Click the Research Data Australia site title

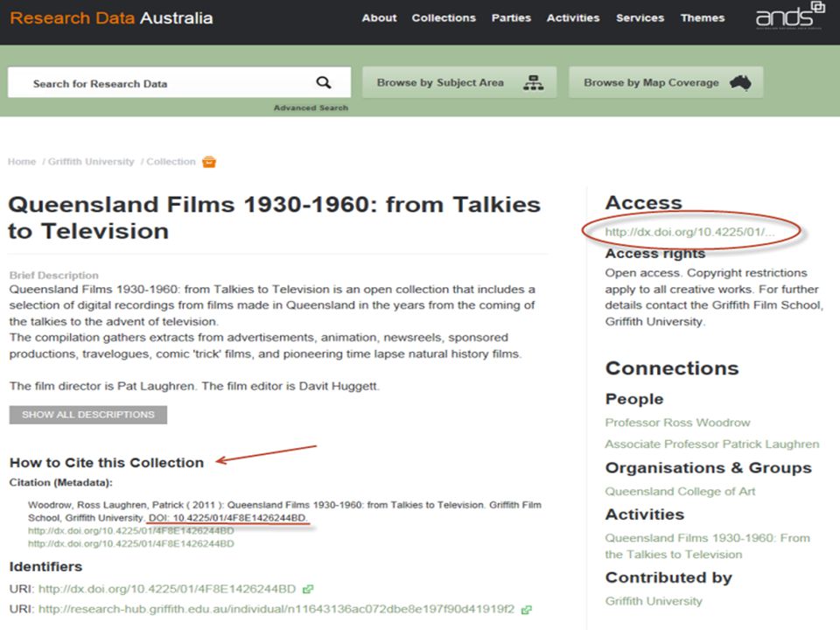point(111,17)
